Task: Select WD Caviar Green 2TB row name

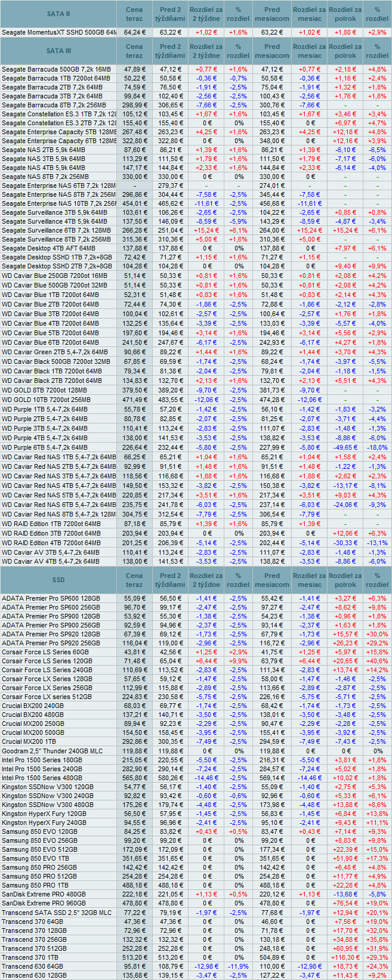Action: pos(55,352)
